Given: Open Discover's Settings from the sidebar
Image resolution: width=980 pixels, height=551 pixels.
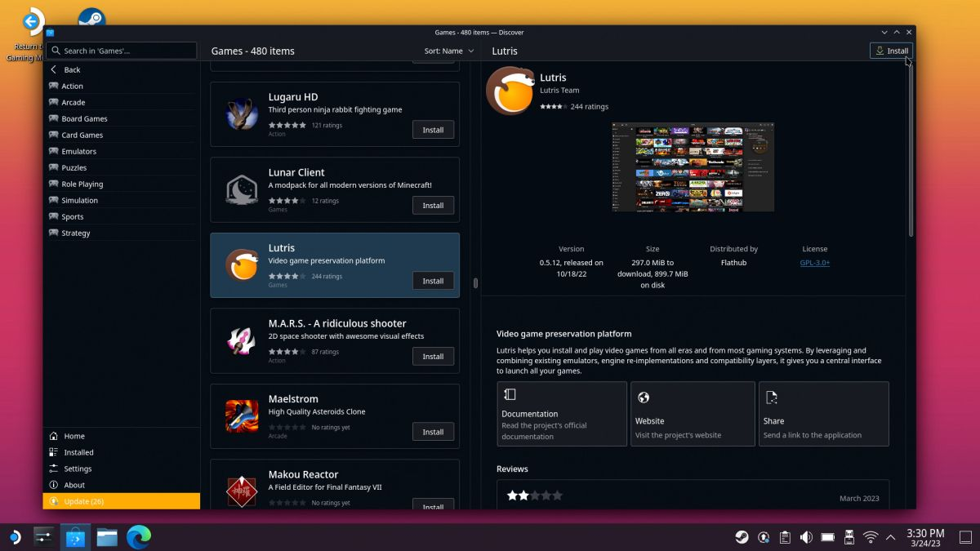Looking at the screenshot, I should coord(79,469).
